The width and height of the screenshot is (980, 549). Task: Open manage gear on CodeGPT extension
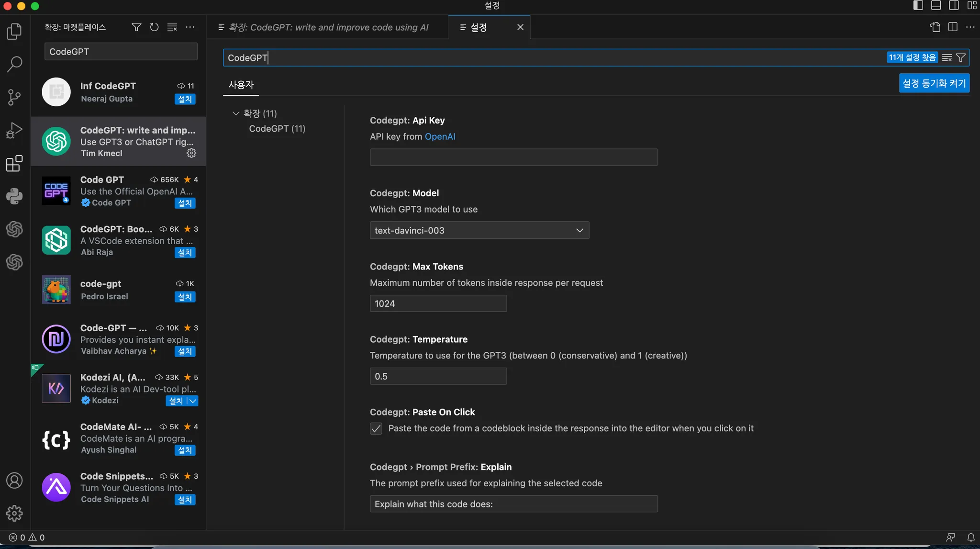(191, 153)
